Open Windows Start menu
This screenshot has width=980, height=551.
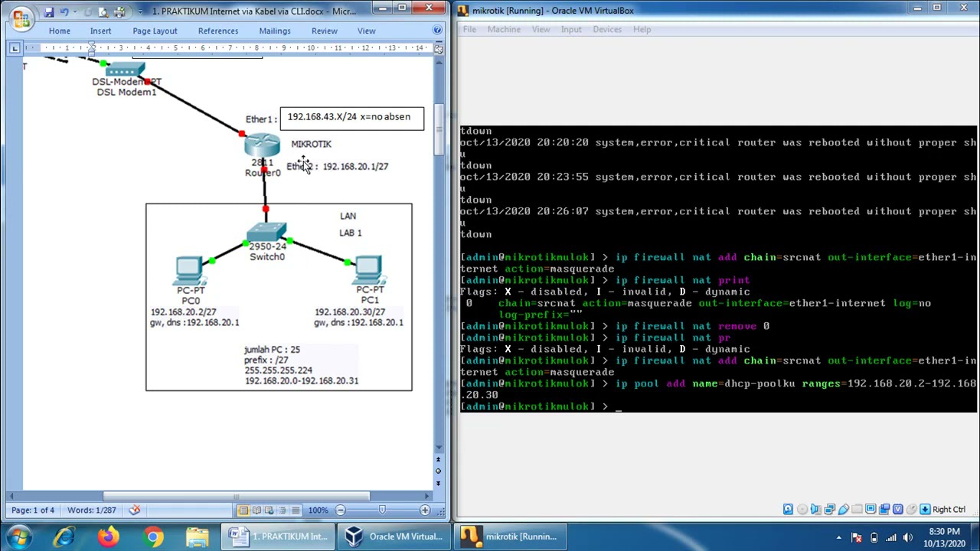pyautogui.click(x=20, y=537)
